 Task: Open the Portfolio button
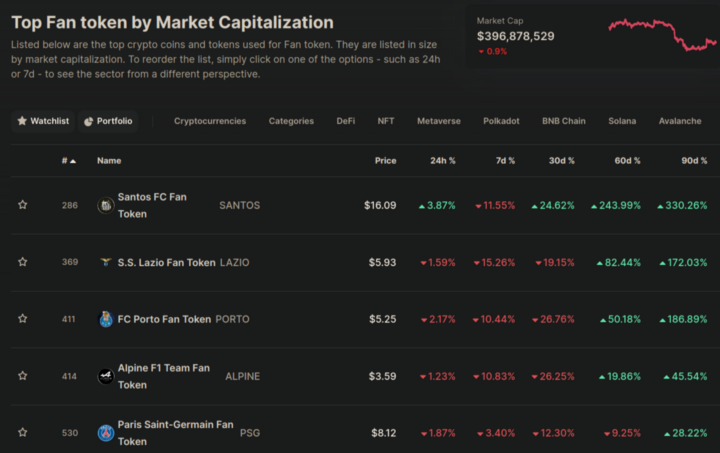(108, 121)
